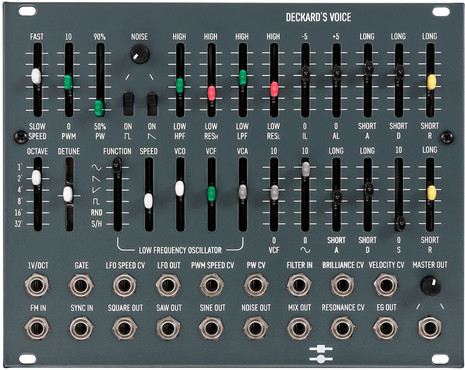This screenshot has width=465, height=370.
Task: Click the 1V/OCT input jack
Action: pyautogui.click(x=37, y=285)
